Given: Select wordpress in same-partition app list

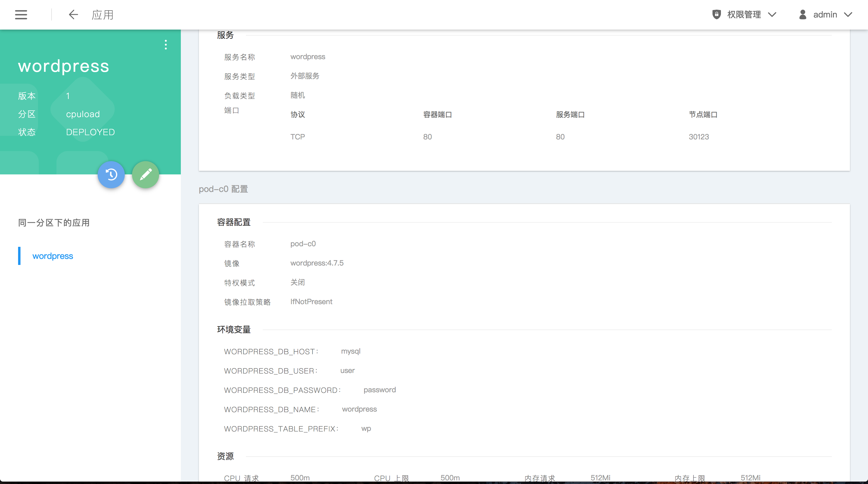Looking at the screenshot, I should pyautogui.click(x=52, y=256).
